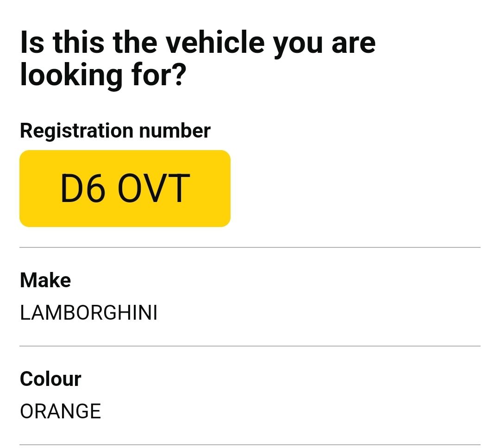Select the LAMBORGHINI make value

pyautogui.click(x=88, y=313)
